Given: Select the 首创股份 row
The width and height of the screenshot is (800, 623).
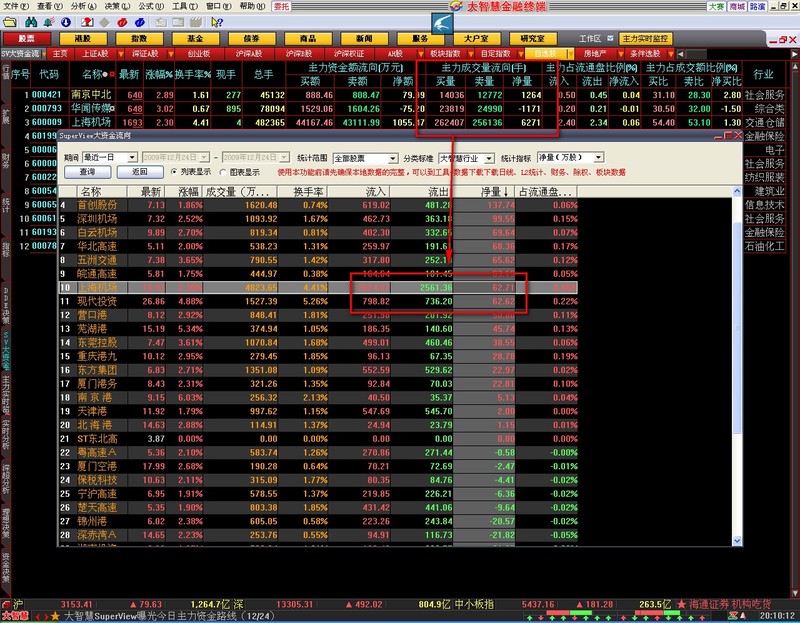Looking at the screenshot, I should 318,205.
